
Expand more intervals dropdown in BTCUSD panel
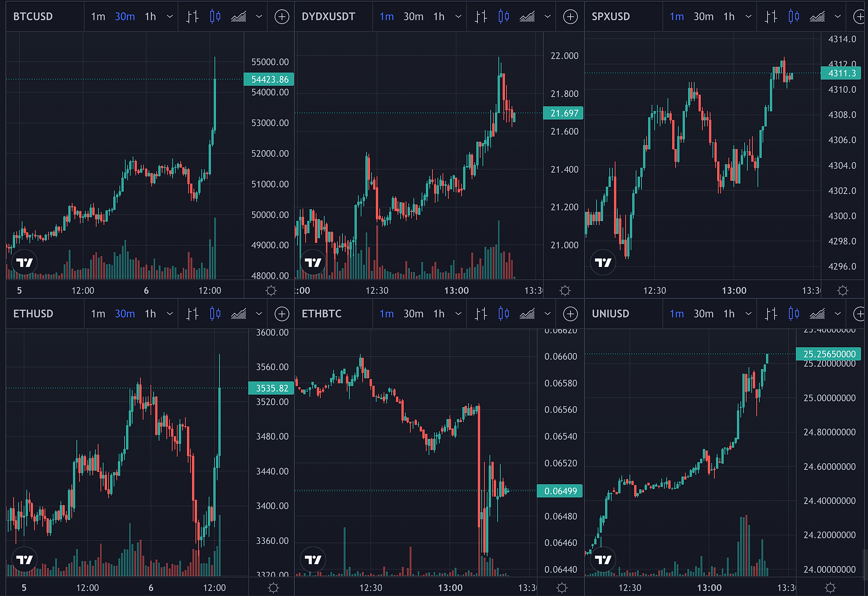tap(170, 17)
